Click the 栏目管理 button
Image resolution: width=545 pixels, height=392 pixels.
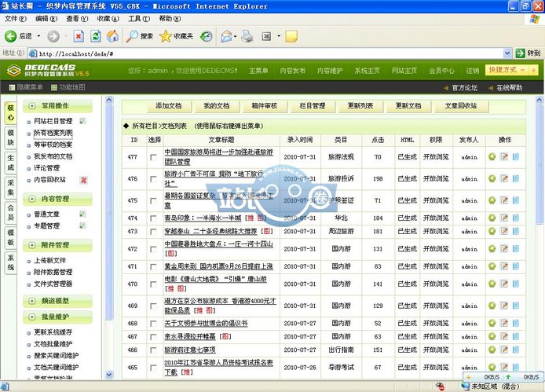click(x=313, y=106)
